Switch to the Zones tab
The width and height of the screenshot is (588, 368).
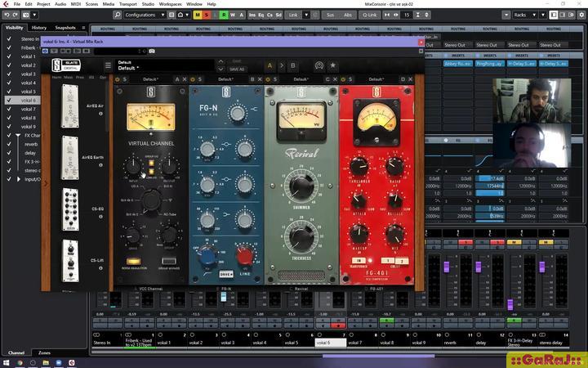tap(44, 352)
